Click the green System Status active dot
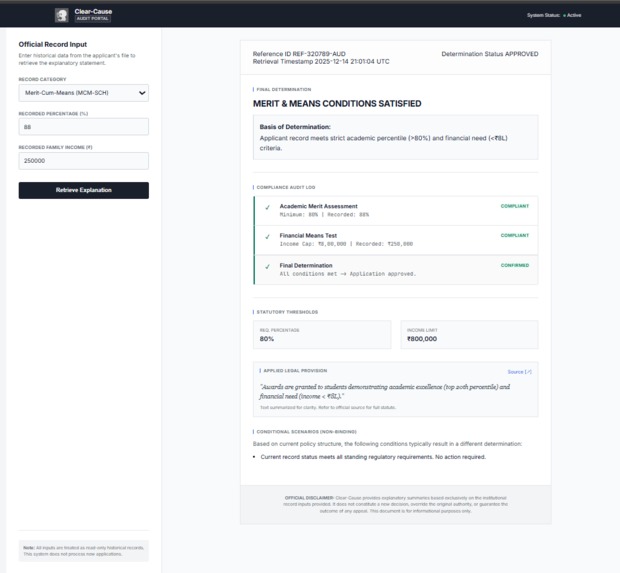 [x=564, y=15]
